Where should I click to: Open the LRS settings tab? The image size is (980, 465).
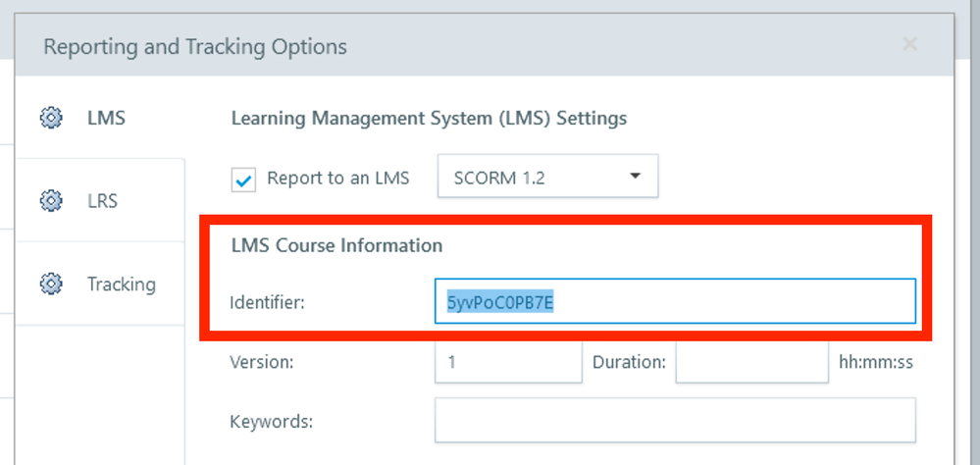click(x=102, y=201)
